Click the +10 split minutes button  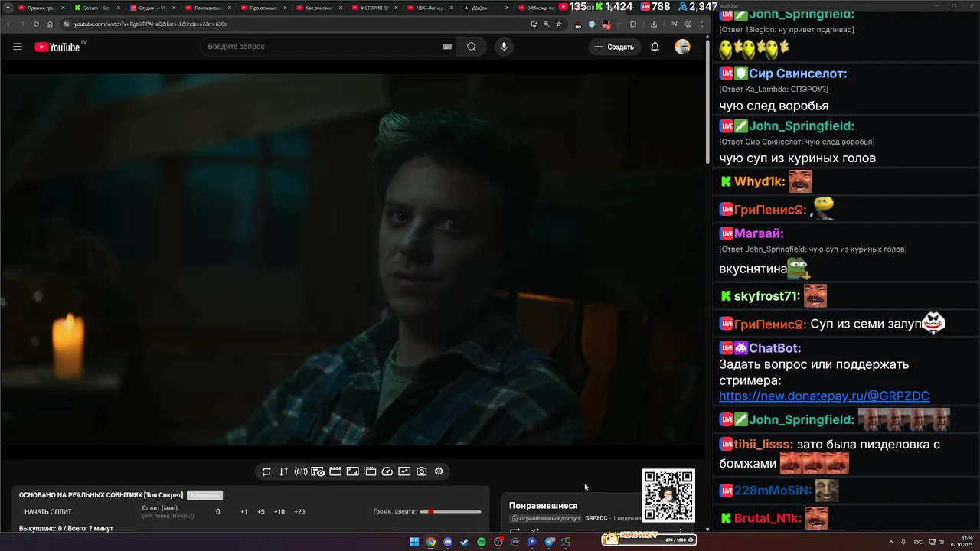(x=279, y=511)
